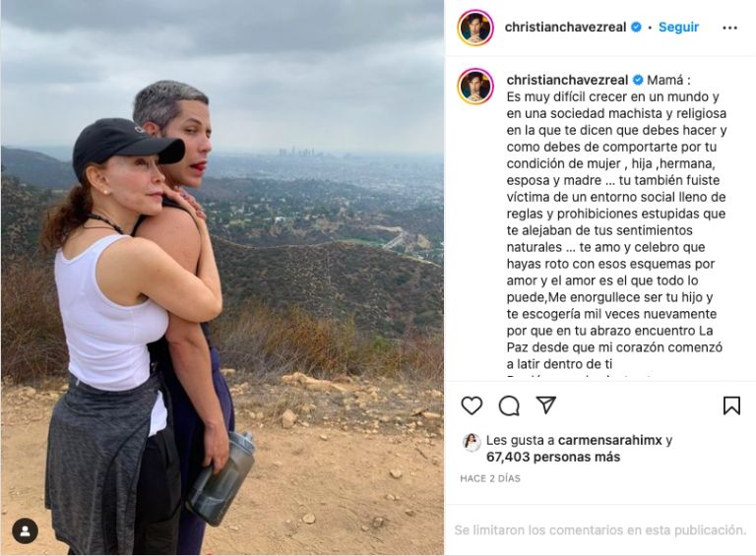Open carmensarahimx's small liker avatar
The image size is (756, 556).
tap(472, 442)
